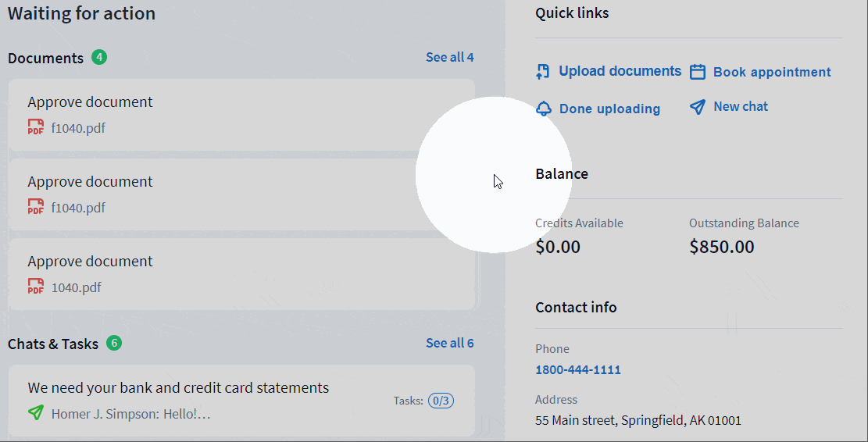Viewport: 868px width, 442px height.
Task: Click the green Documents count badge
Action: [99, 57]
